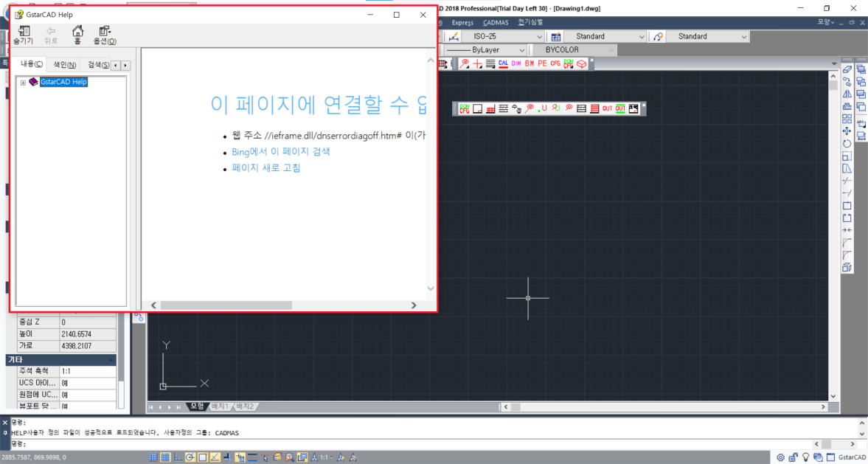Click the red OUT icon without underline
Image resolution: width=868 pixels, height=464 pixels.
coord(607,108)
